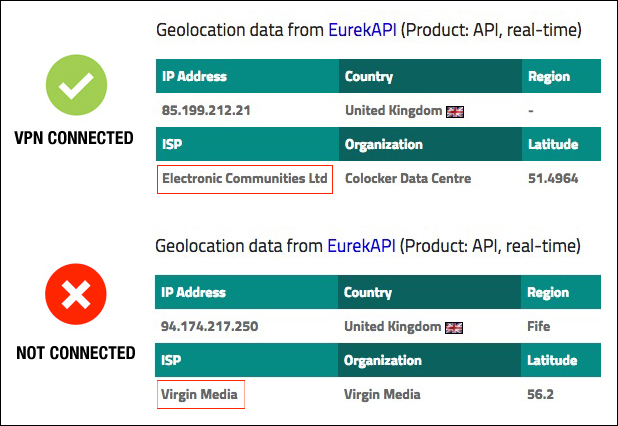Select the VPN CONNECTED status label
This screenshot has height=426, width=618.
(x=75, y=138)
